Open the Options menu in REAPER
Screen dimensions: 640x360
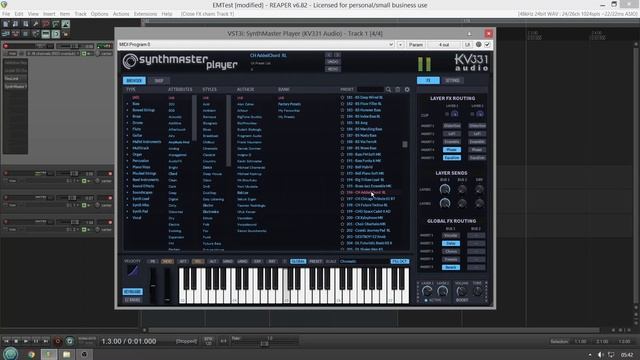click(x=99, y=14)
